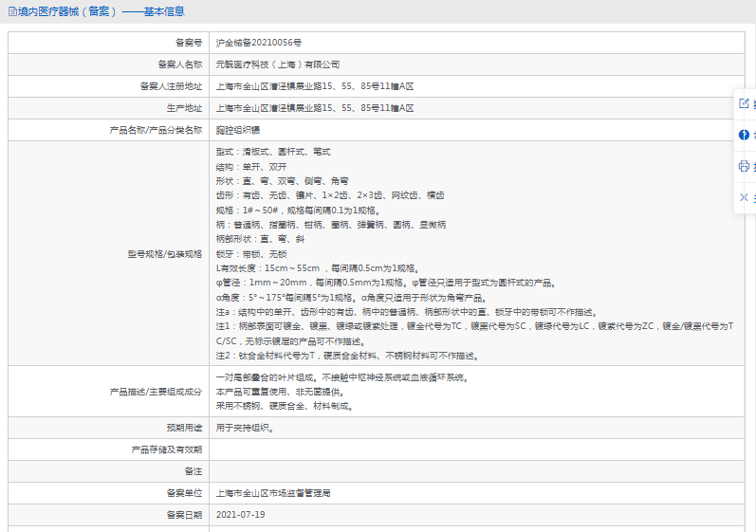The image size is (756, 532).
Task: Click the 上海市金山区市场监督管理局 filing unit
Action: point(273,493)
